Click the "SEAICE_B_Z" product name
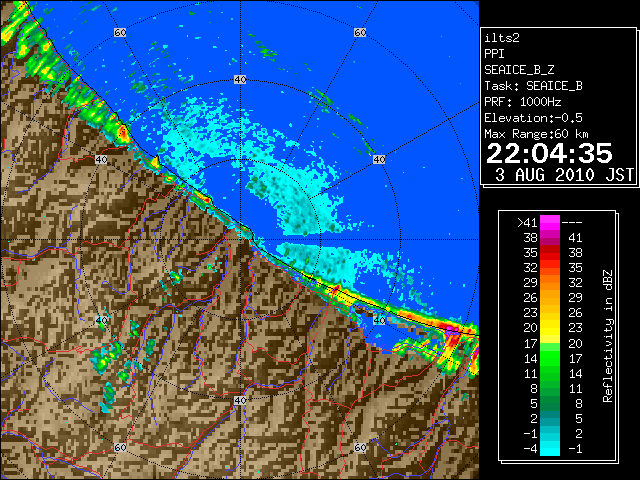 point(519,70)
